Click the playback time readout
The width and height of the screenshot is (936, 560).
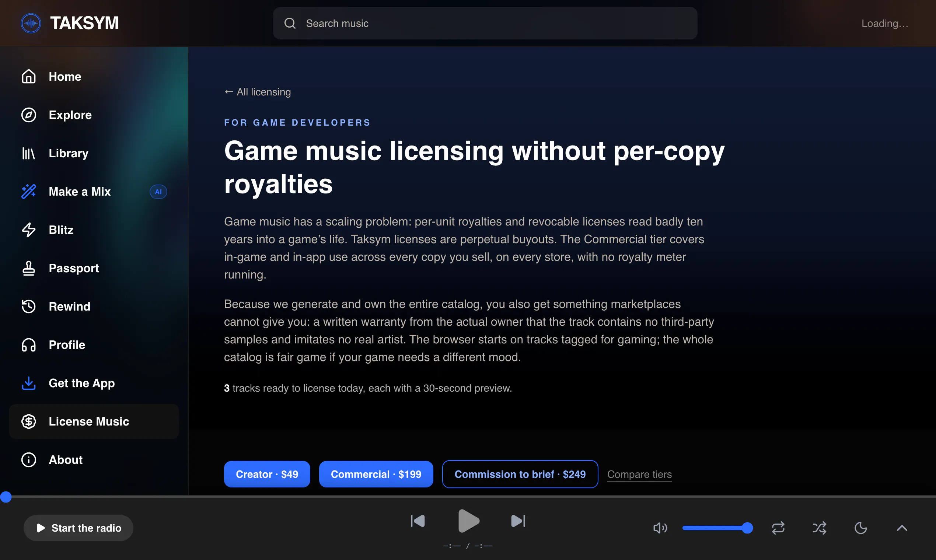pos(468,546)
